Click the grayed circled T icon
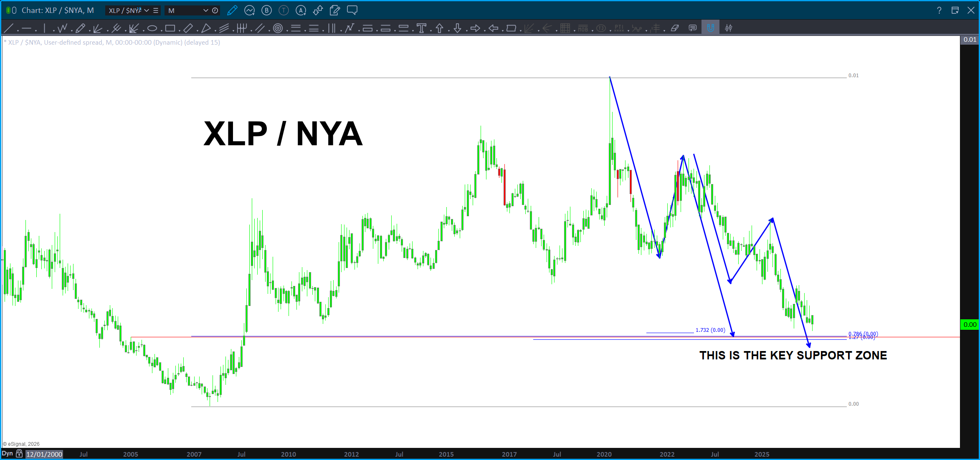Image resolution: width=980 pixels, height=460 pixels. [284, 10]
